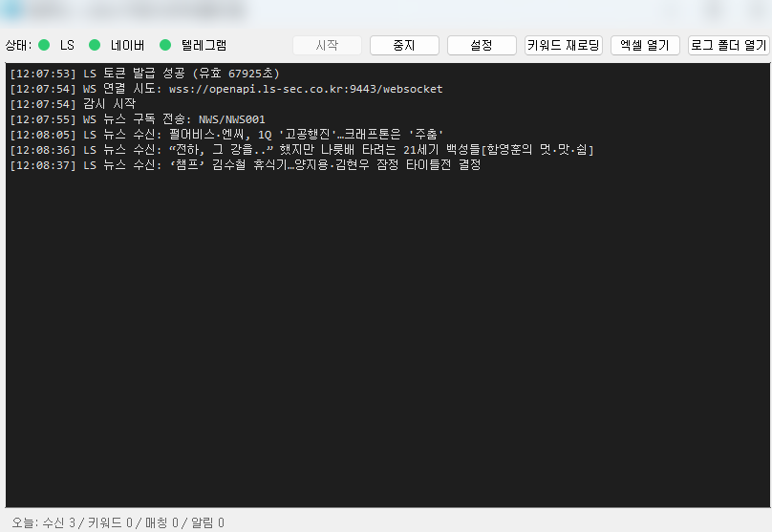
Task: Select the 'WS 뉴스 구독 전송' log line
Action: click(138, 119)
